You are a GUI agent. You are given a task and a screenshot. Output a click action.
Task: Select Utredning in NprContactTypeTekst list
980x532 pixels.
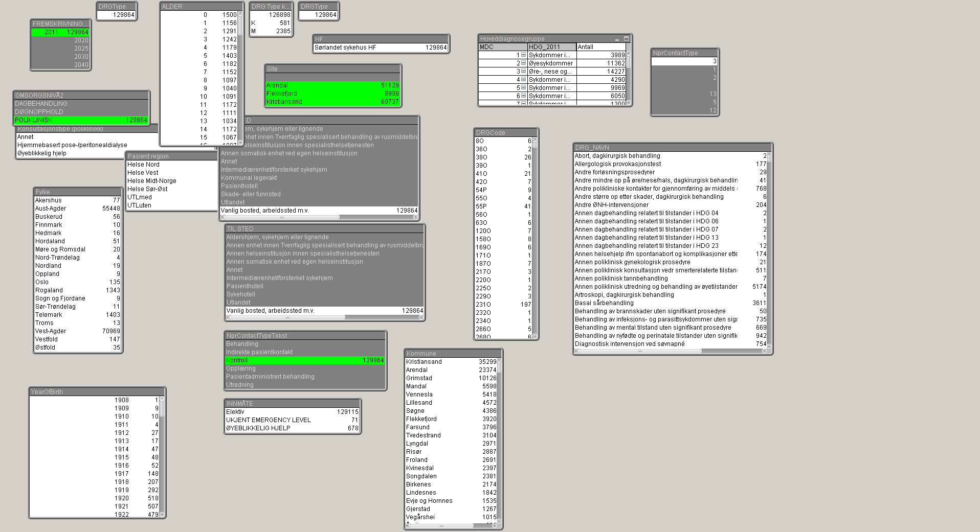click(305, 385)
